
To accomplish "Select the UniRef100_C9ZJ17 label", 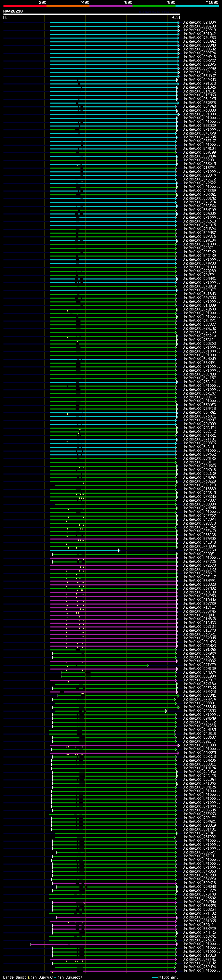I will (199, 577).
